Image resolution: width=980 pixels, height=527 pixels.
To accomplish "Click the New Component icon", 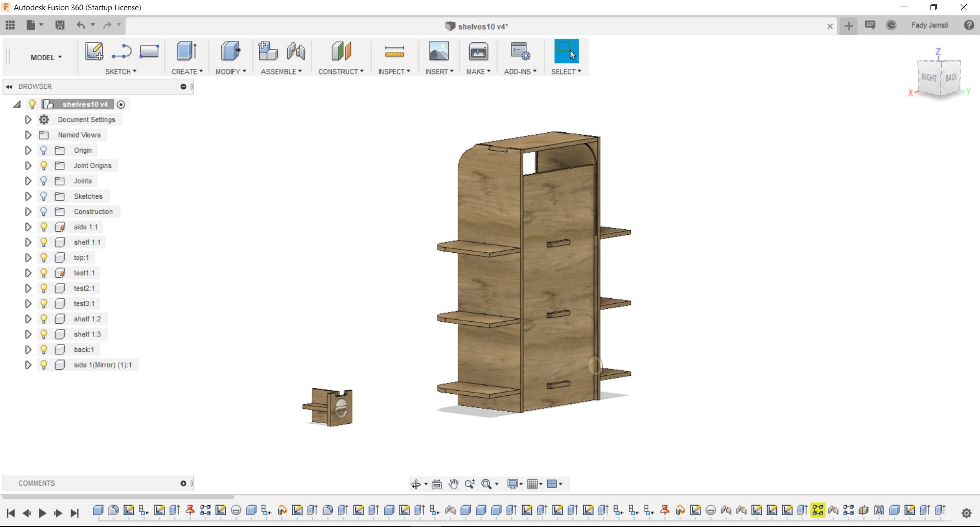I will 267,52.
